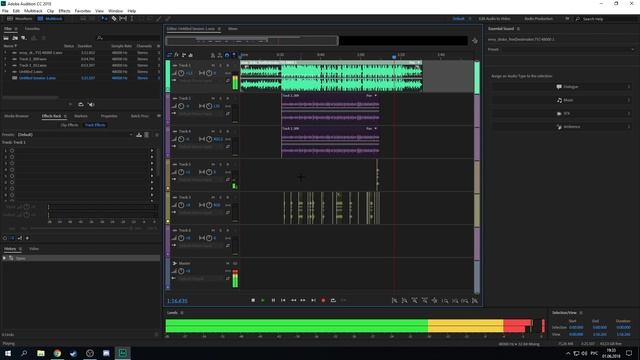
Task: Adjust the Track 1 volume knob
Action: (x=181, y=73)
